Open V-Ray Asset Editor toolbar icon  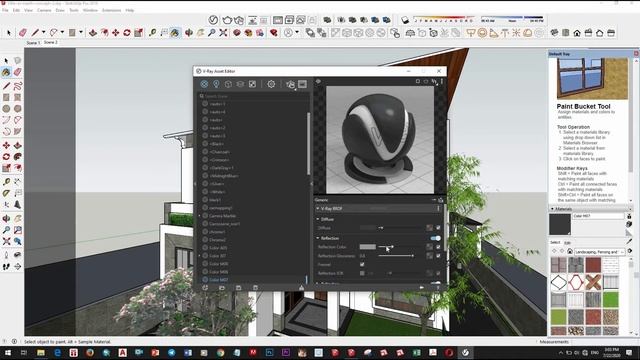213,20
